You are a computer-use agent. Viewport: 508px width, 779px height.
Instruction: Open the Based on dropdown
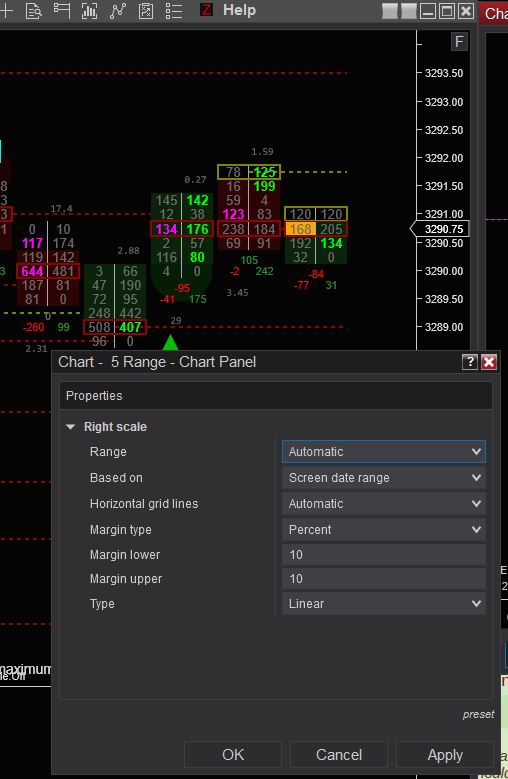[x=384, y=478]
